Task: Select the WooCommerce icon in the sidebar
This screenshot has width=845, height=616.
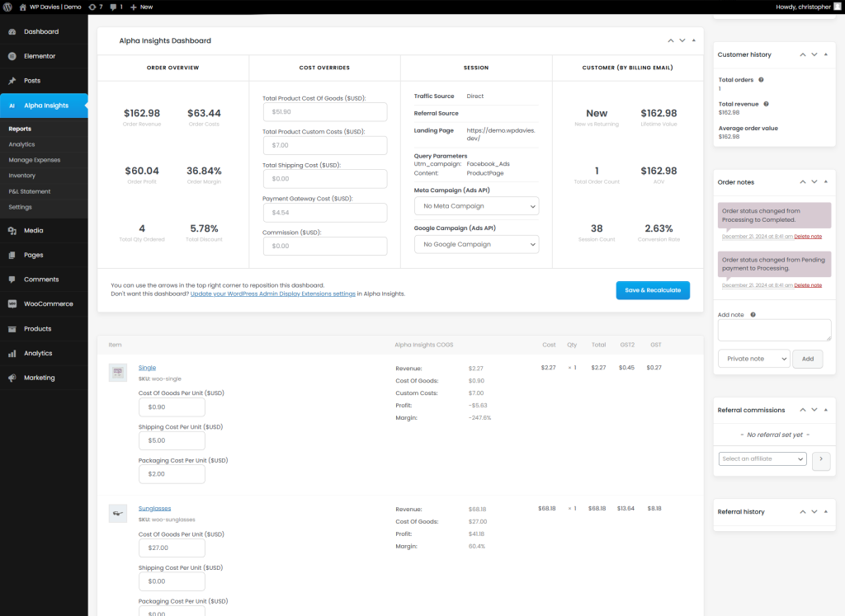Action: click(15, 303)
